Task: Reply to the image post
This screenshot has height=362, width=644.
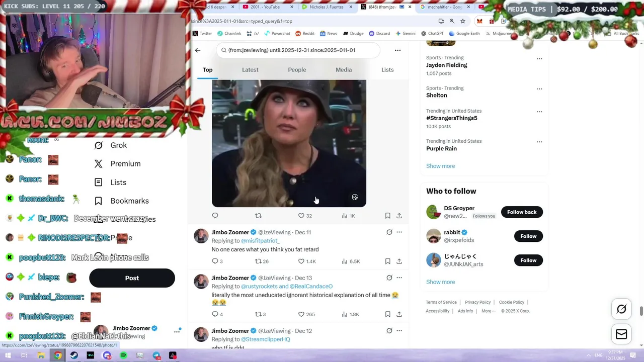Action: coord(215,216)
